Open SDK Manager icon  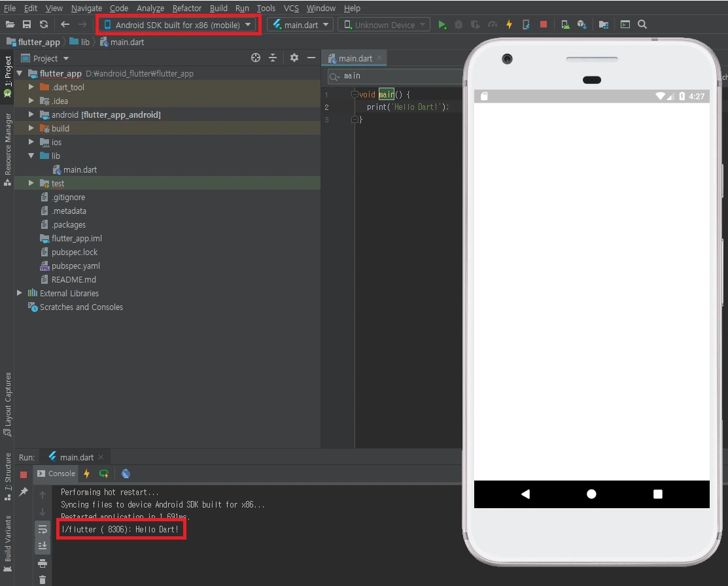pyautogui.click(x=581, y=25)
